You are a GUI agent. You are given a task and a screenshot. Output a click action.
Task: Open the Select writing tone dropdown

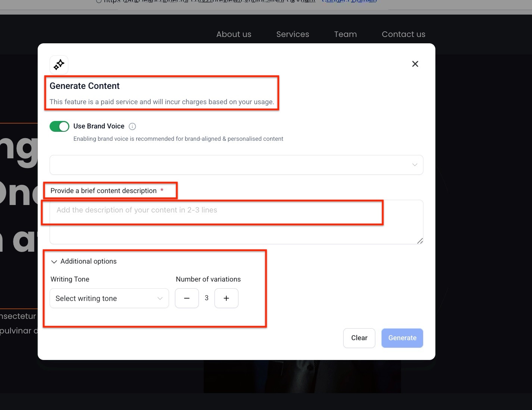click(x=109, y=298)
